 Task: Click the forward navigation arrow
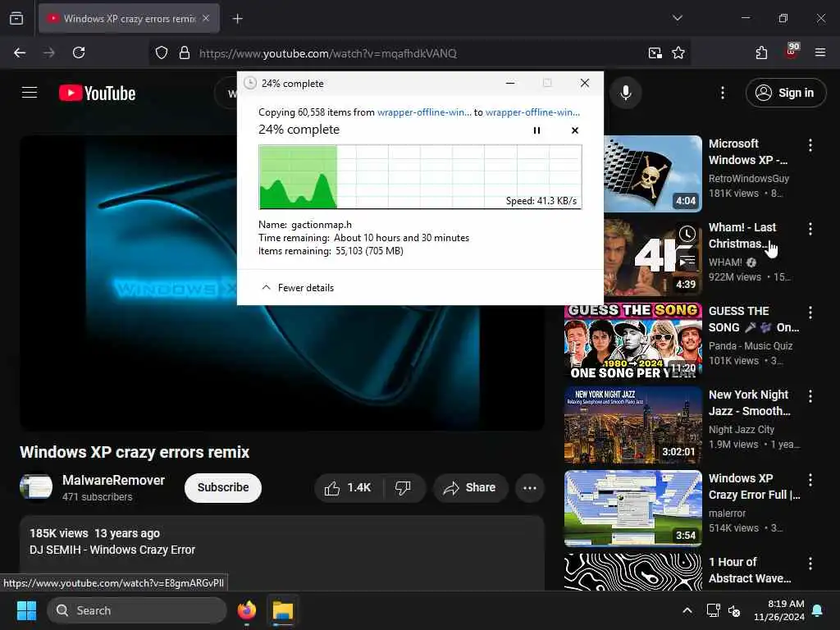click(49, 52)
